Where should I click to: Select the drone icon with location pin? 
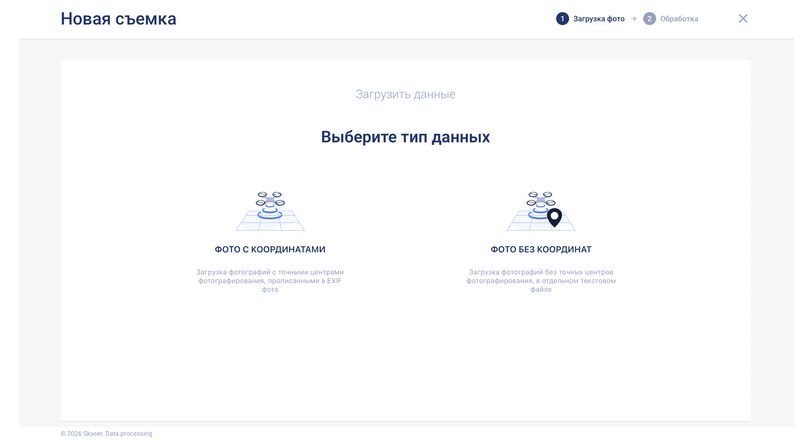pos(540,211)
